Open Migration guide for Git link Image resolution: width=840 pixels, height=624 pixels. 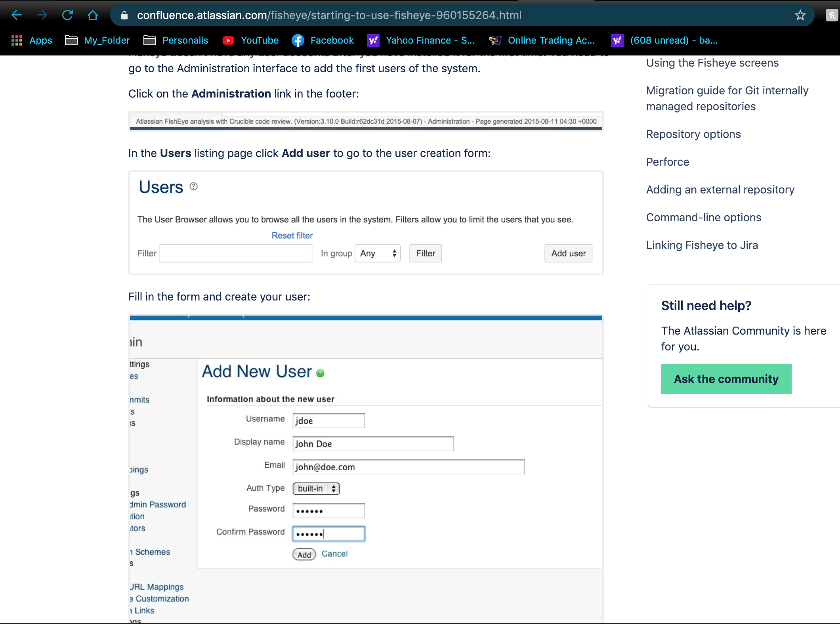727,98
